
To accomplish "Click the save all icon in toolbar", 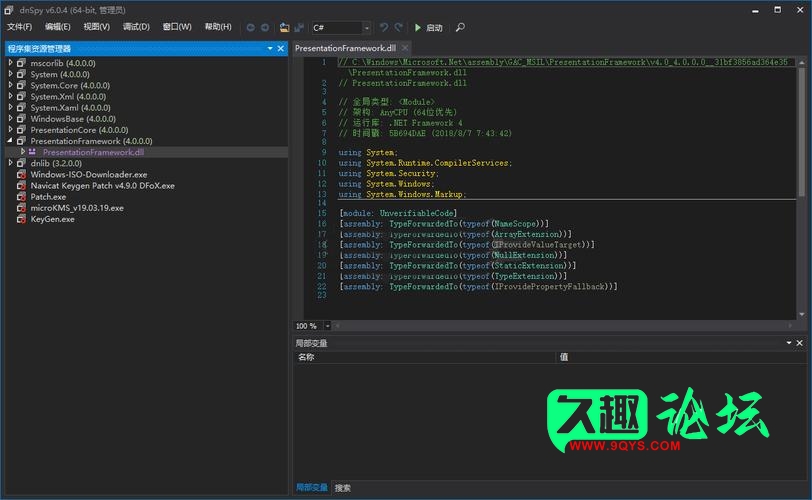I will [299, 27].
